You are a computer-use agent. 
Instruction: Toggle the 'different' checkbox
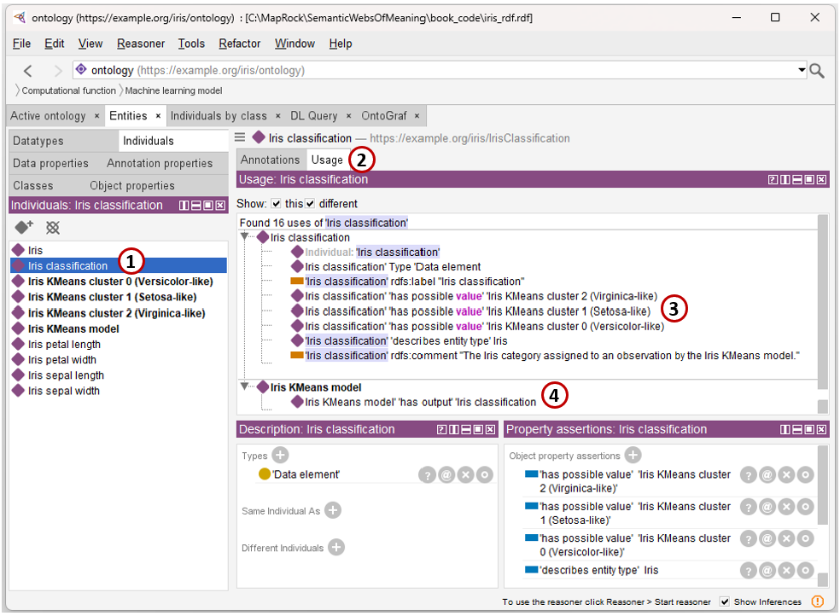click(x=310, y=203)
